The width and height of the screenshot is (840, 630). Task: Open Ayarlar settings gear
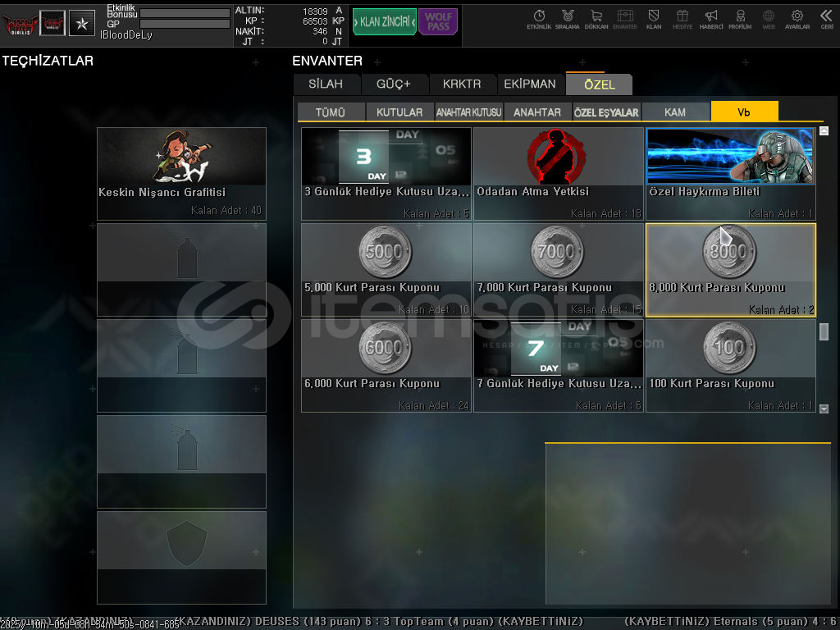coord(797,19)
